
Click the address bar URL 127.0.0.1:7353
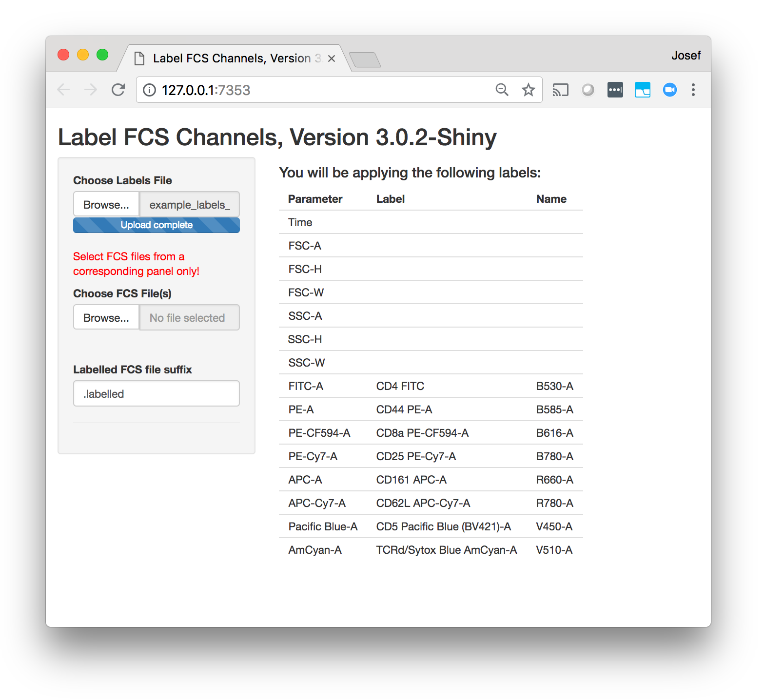(x=206, y=90)
